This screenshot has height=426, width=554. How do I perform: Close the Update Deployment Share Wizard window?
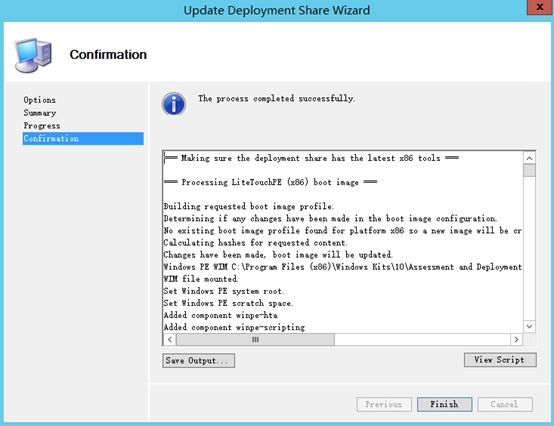540,7
